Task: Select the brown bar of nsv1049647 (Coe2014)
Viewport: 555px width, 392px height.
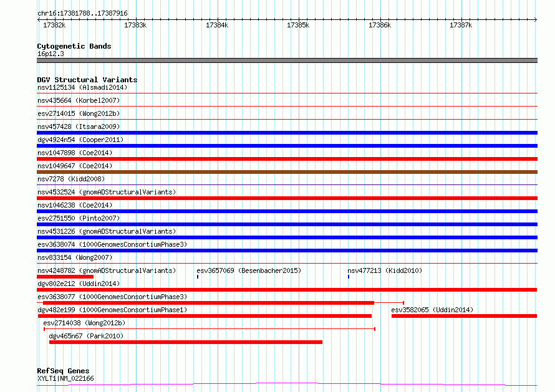Action: 287,172
